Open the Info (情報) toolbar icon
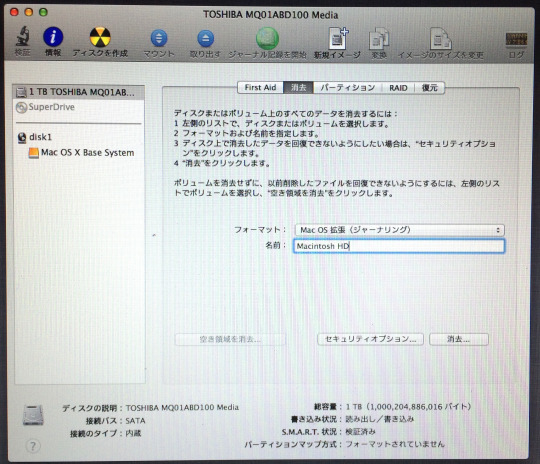 click(53, 37)
